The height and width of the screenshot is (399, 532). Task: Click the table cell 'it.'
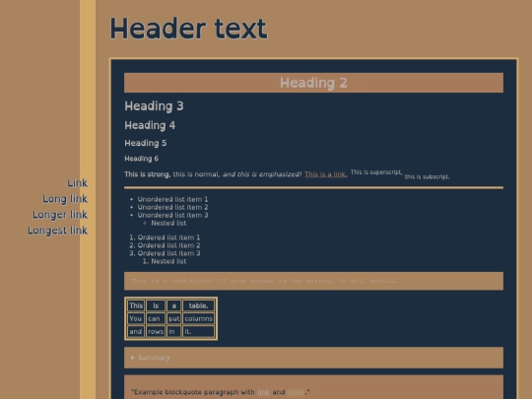click(x=198, y=331)
